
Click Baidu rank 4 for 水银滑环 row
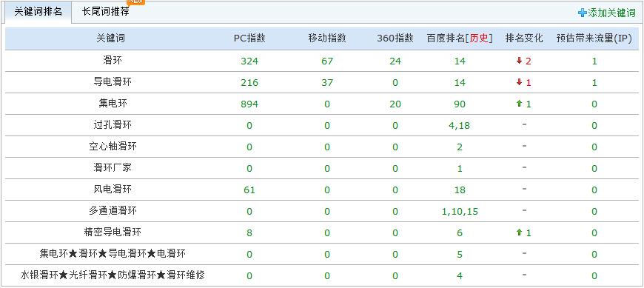click(x=460, y=275)
